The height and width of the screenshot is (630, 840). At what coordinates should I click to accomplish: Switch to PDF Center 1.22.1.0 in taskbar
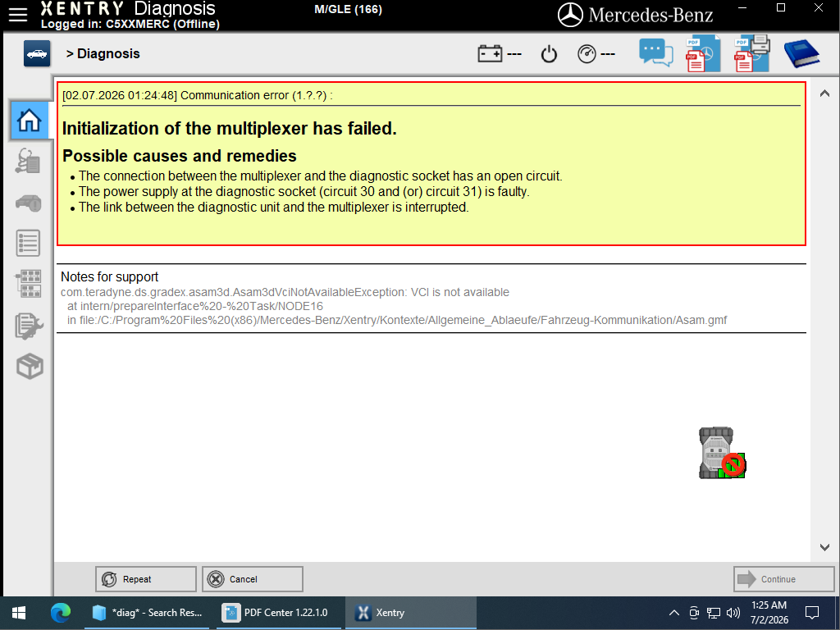[x=279, y=612]
